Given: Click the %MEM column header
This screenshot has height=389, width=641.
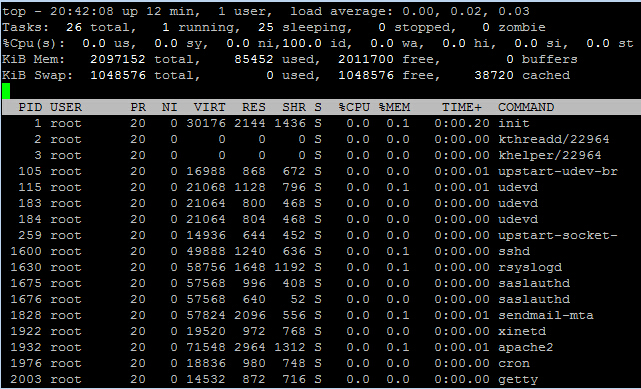Looking at the screenshot, I should 394,107.
